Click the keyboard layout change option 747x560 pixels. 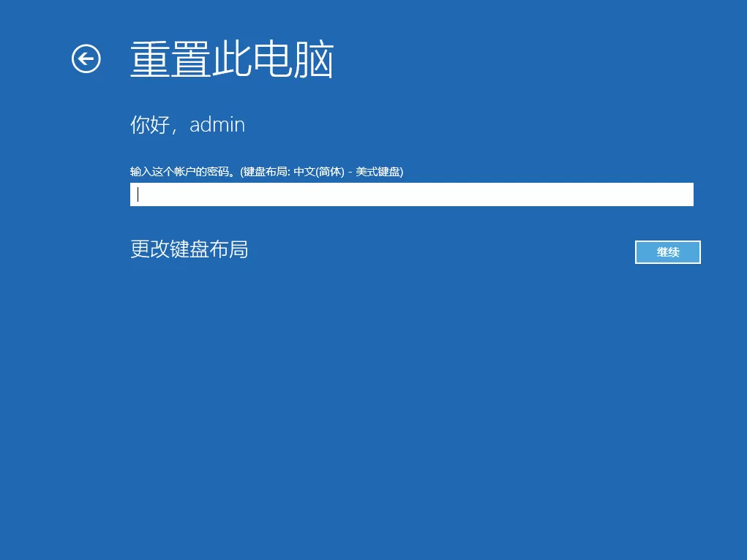click(189, 249)
